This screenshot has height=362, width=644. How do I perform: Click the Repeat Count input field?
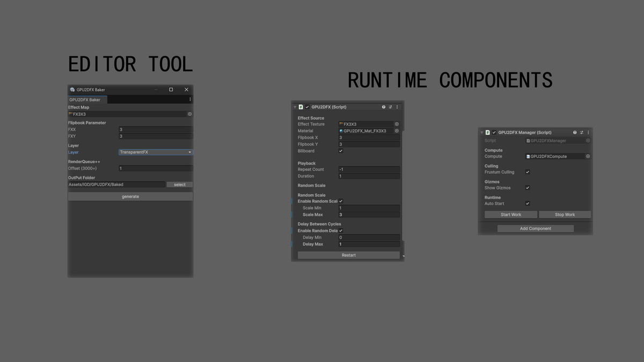pyautogui.click(x=369, y=169)
